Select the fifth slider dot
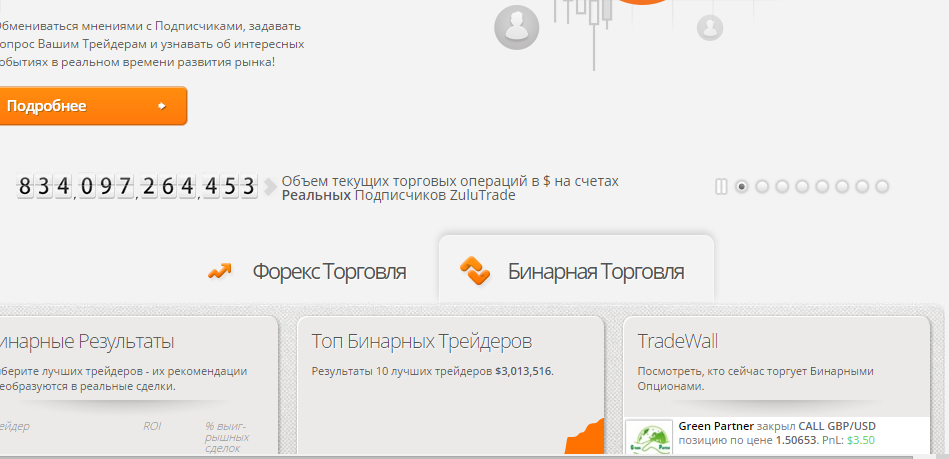Image resolution: width=949 pixels, height=459 pixels. [x=822, y=187]
